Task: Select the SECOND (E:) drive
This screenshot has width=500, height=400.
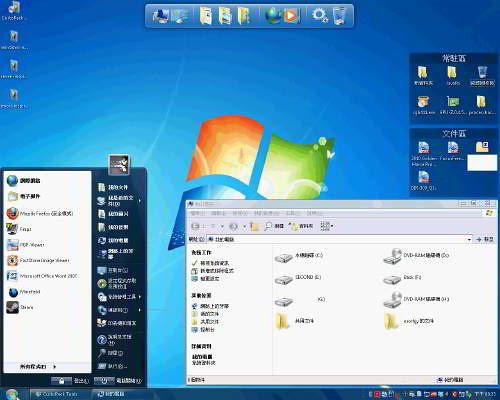Action: tap(298, 279)
